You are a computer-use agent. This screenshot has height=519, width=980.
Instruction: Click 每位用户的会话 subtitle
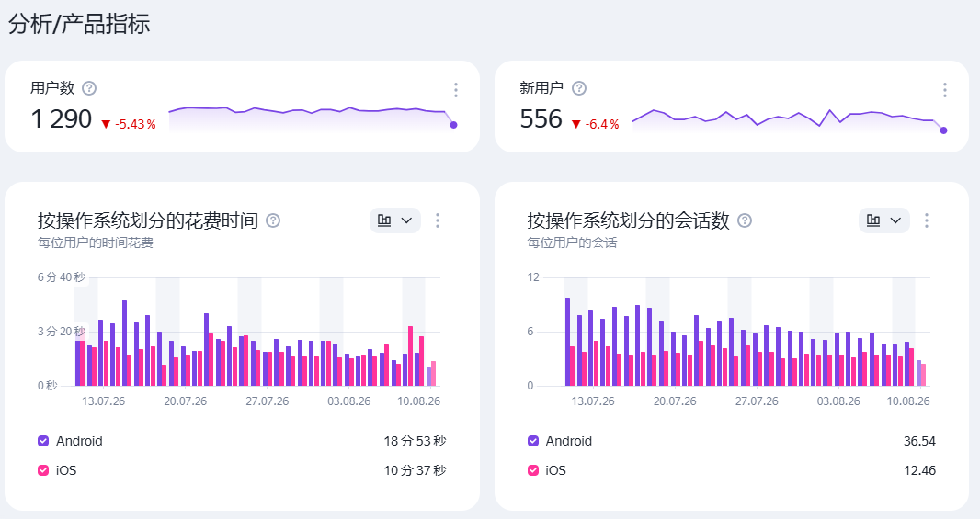[x=572, y=243]
